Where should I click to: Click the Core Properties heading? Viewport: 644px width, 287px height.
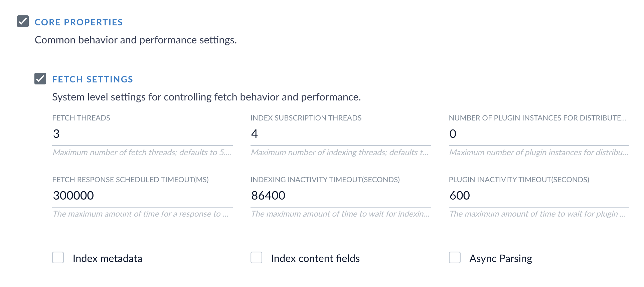click(x=78, y=22)
